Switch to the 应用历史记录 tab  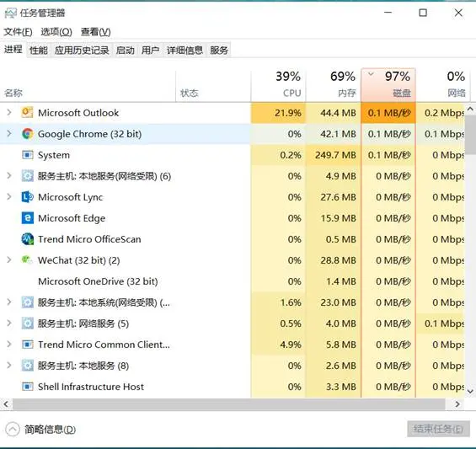pyautogui.click(x=82, y=50)
